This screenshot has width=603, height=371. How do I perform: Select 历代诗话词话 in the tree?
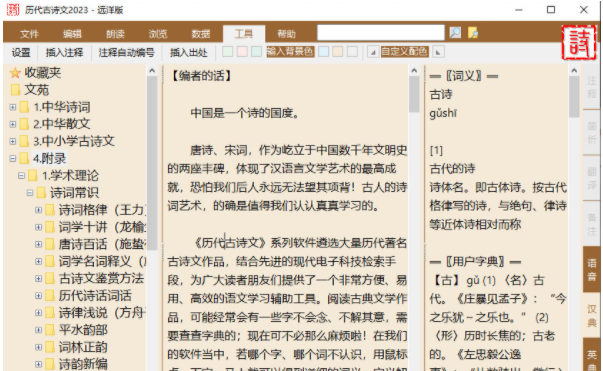[x=95, y=296]
